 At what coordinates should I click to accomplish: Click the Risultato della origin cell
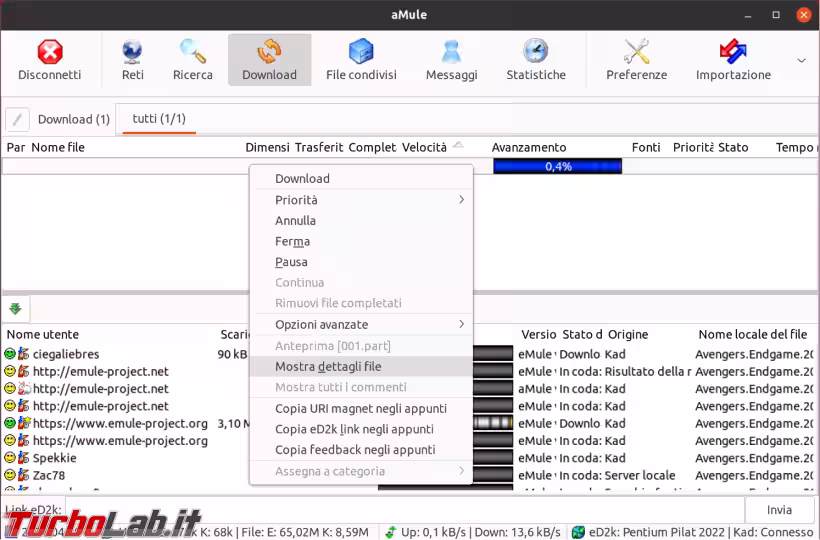pos(648,371)
